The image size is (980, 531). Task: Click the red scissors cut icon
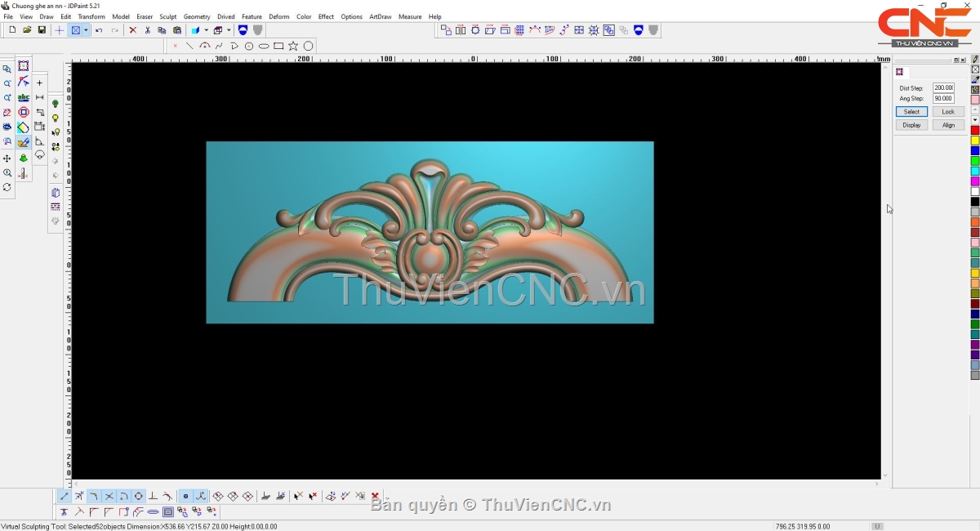[147, 30]
